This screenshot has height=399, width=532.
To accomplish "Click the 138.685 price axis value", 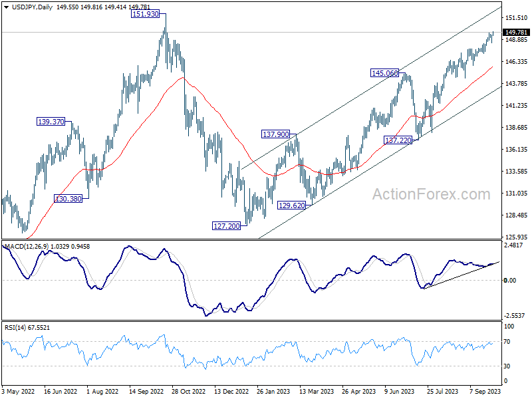I will click(x=517, y=128).
